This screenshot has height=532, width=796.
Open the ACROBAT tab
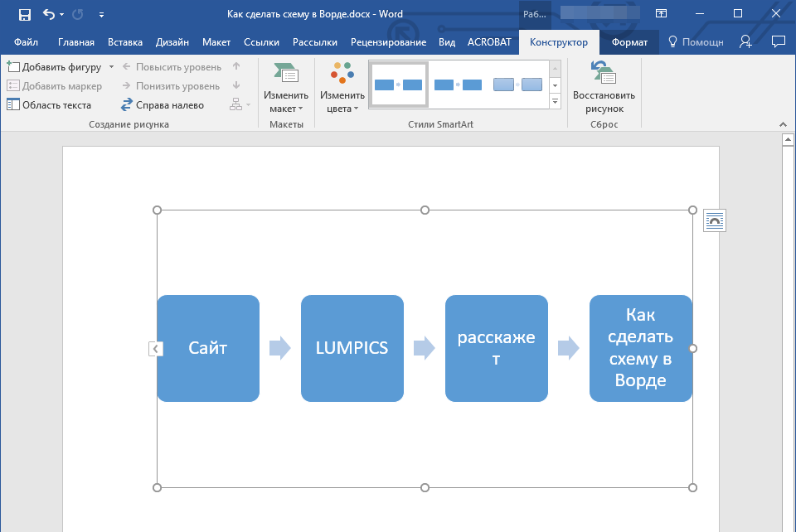click(489, 42)
